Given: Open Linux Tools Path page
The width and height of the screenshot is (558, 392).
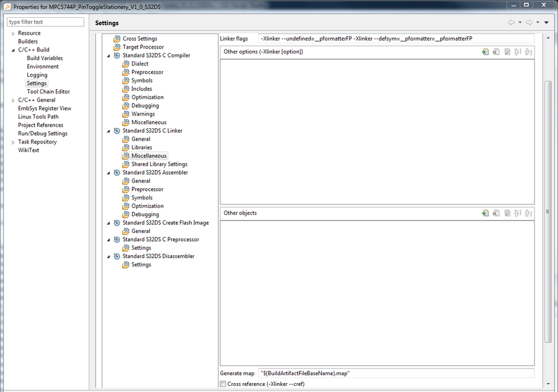Looking at the screenshot, I should [38, 117].
